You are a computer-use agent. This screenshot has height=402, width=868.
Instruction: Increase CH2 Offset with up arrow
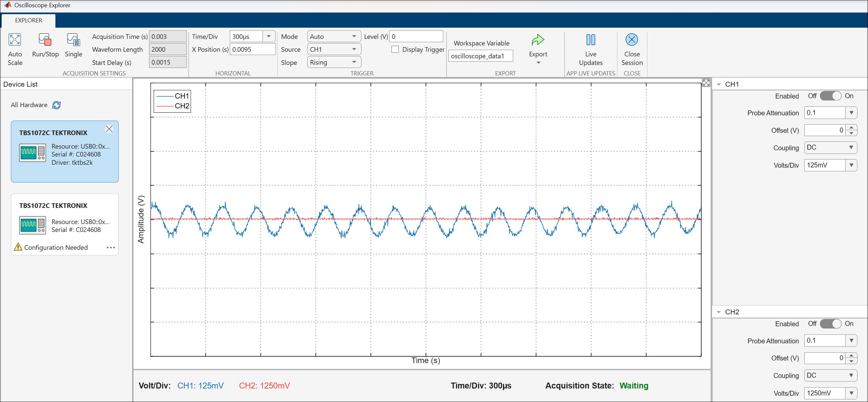851,355
